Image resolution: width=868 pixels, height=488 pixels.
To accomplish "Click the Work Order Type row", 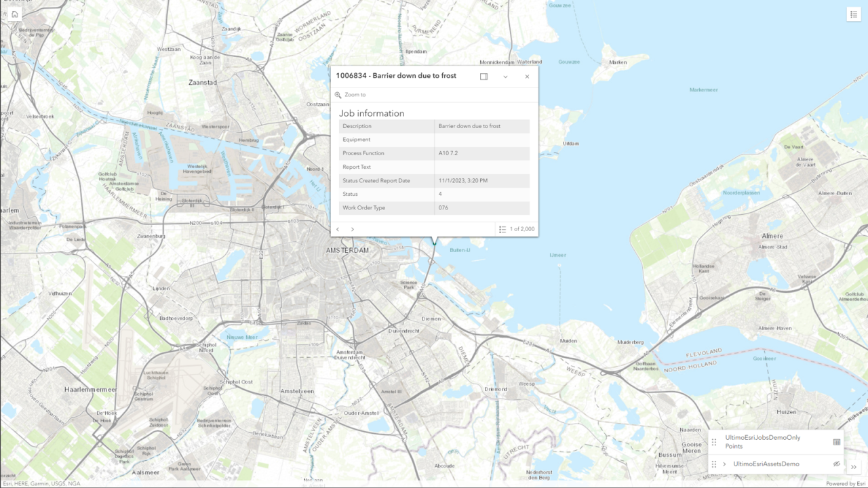I will pos(434,208).
